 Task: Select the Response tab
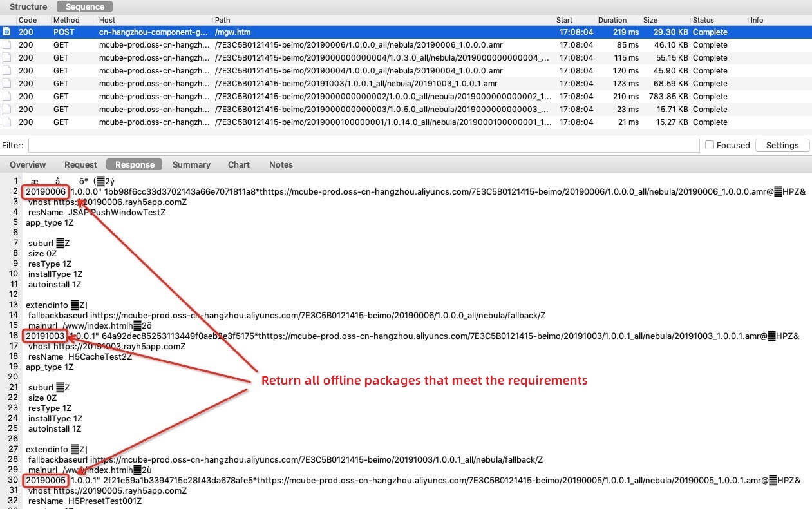point(135,164)
